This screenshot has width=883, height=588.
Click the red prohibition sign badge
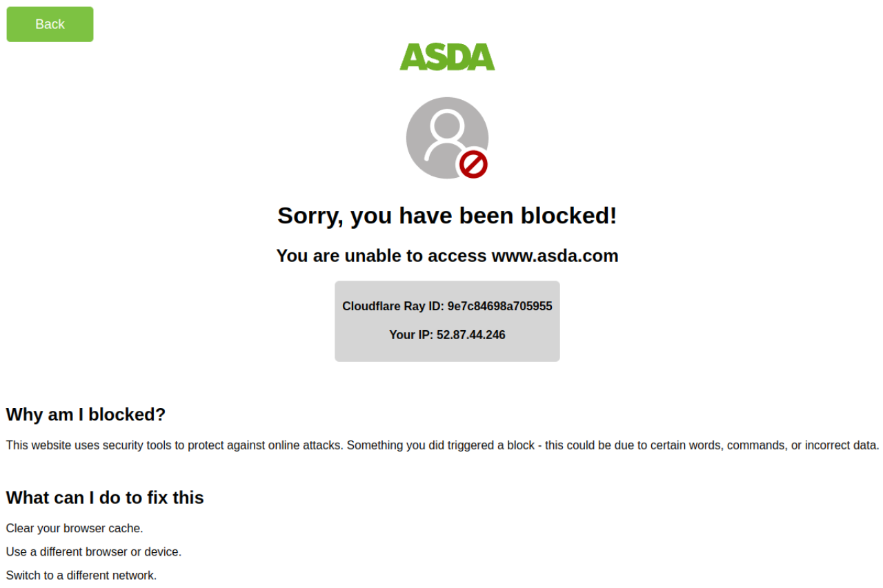click(474, 165)
